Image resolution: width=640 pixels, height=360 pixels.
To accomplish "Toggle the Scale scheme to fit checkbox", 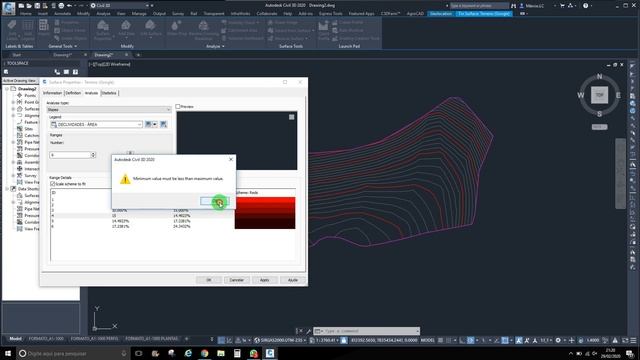I will pyautogui.click(x=53, y=184).
